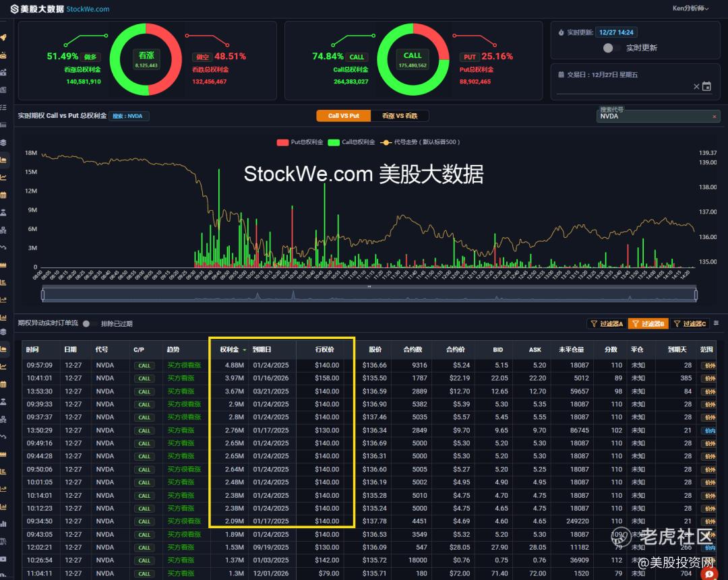Image resolution: width=728 pixels, height=580 pixels.
Task: Click the 搜索: NVDA tag
Action: click(x=129, y=116)
